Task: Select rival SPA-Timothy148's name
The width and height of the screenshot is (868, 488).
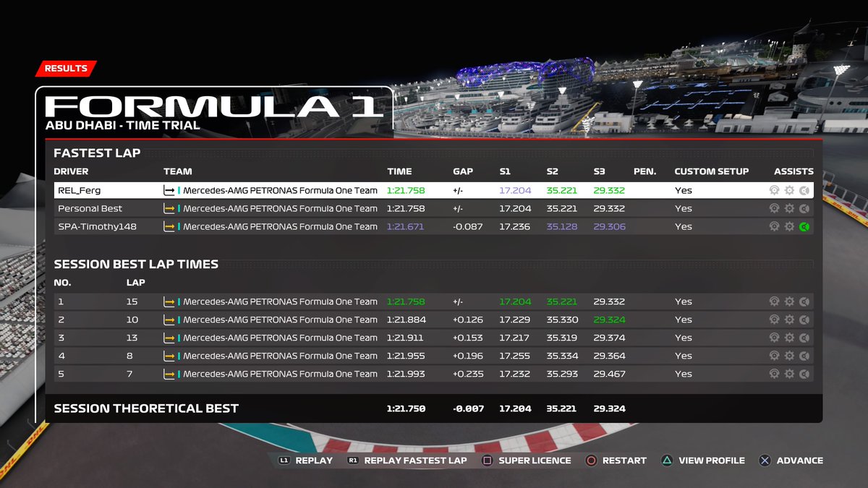Action: (x=98, y=227)
